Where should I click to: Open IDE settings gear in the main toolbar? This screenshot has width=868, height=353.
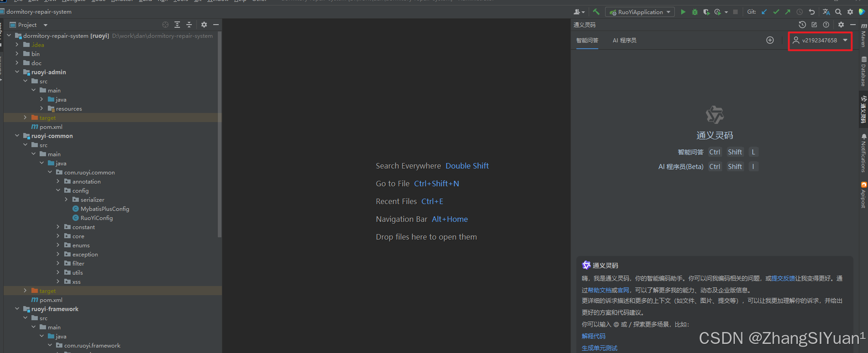(x=850, y=12)
